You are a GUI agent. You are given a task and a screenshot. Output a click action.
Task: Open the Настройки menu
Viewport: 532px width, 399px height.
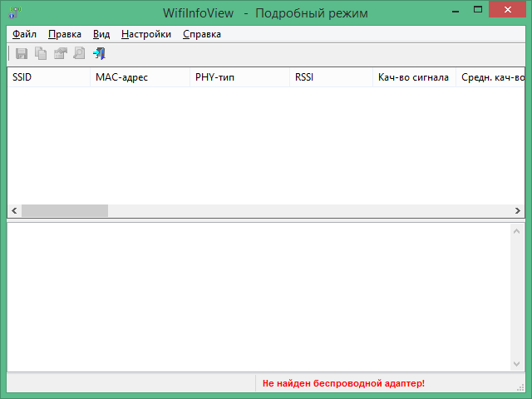146,34
